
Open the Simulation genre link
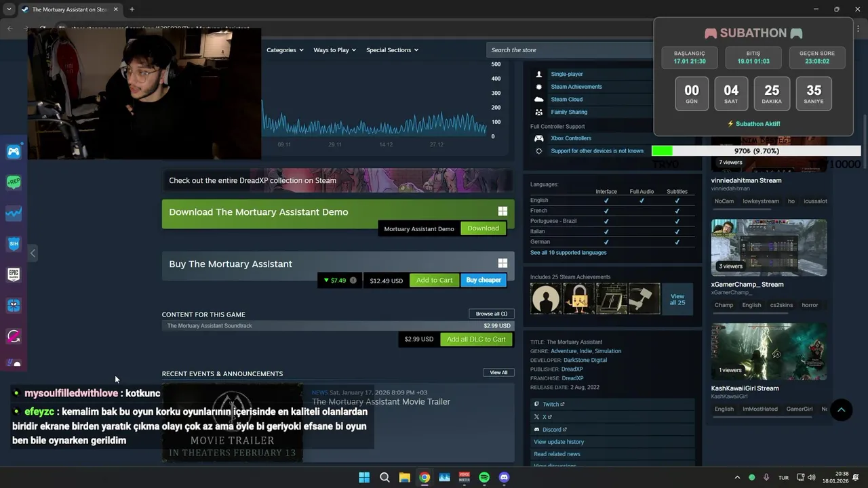(608, 351)
